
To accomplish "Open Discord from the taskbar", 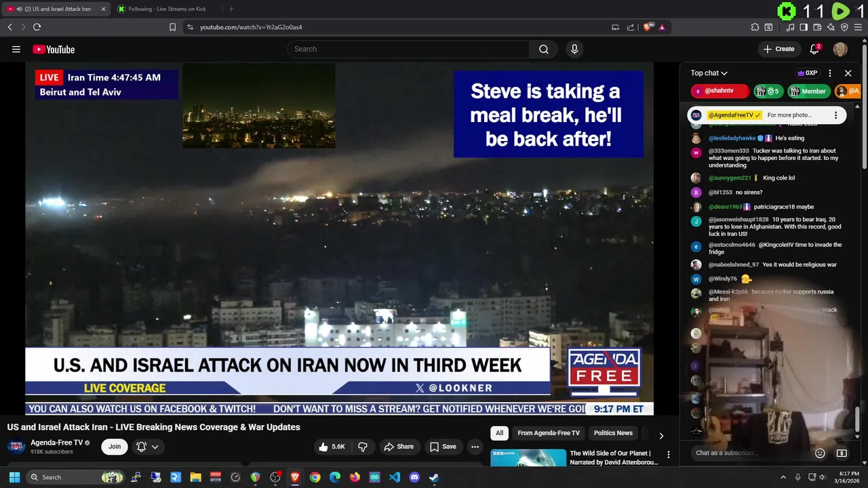I will (x=414, y=477).
